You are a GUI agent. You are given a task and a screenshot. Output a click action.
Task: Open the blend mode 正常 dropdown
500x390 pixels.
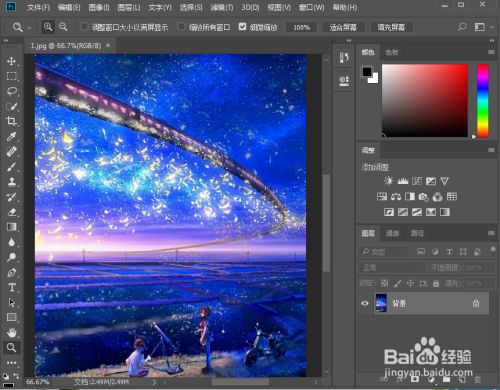click(393, 268)
